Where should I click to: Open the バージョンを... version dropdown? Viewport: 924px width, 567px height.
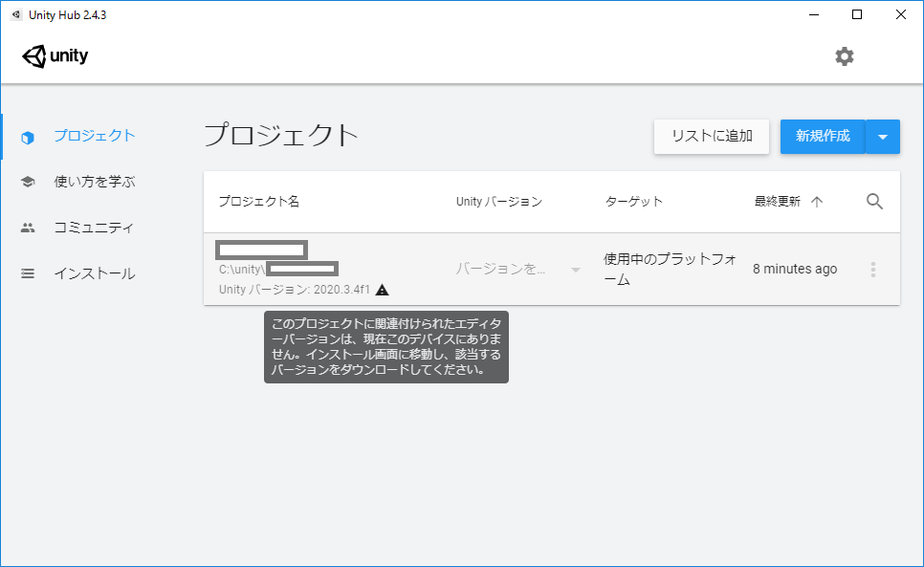(x=518, y=269)
